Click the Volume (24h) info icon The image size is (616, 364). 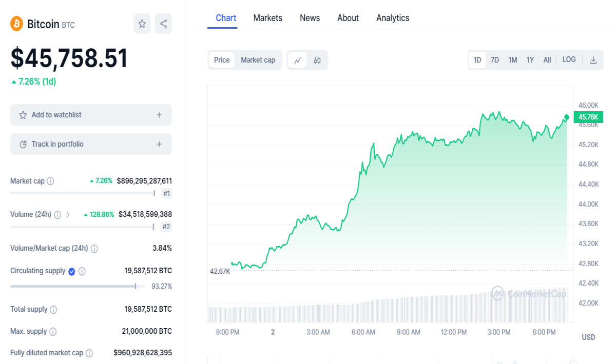pos(57,214)
